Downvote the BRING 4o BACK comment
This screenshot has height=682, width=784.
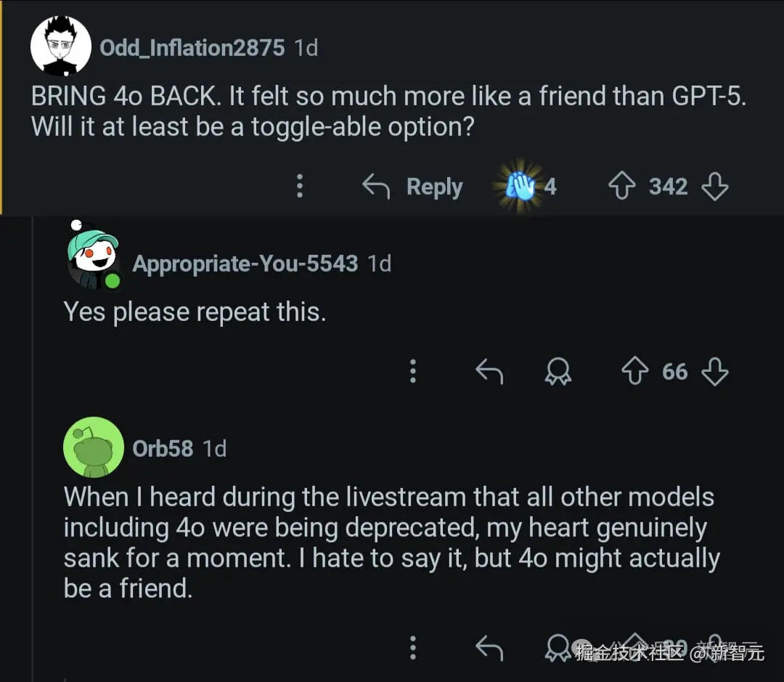tap(715, 187)
